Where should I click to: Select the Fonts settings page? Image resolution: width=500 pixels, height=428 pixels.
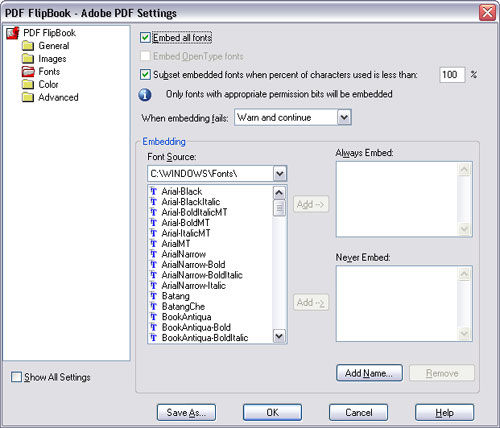click(49, 71)
